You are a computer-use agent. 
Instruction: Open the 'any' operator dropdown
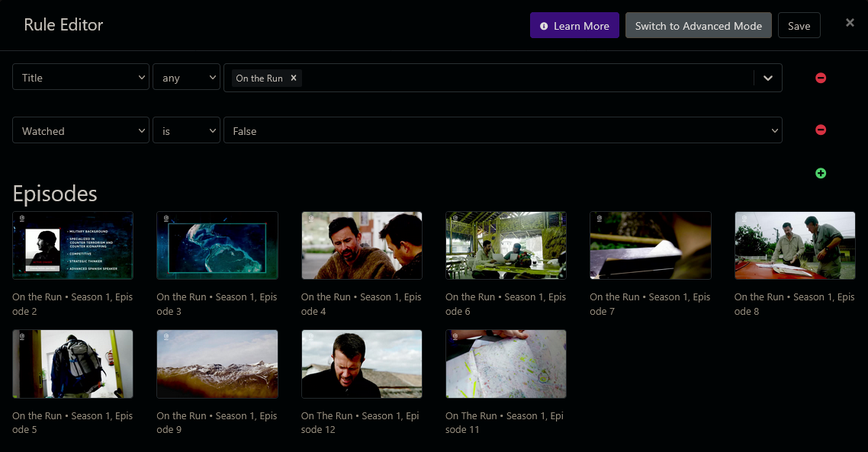[x=186, y=78]
